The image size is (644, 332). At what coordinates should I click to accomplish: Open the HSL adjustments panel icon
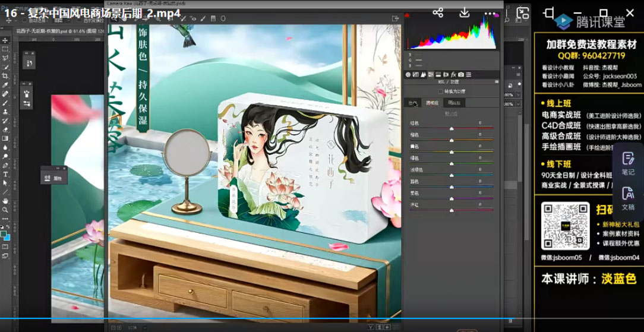tap(431, 74)
